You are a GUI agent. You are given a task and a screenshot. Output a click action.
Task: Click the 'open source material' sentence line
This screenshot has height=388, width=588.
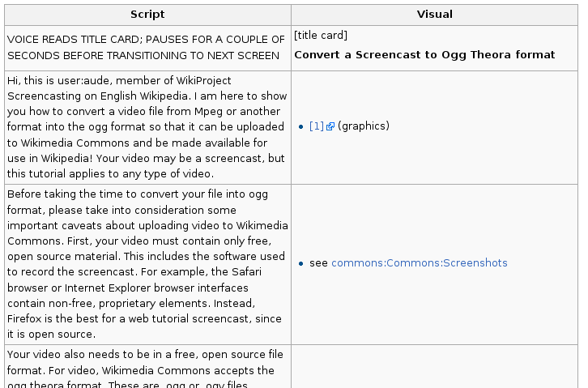click(146, 257)
